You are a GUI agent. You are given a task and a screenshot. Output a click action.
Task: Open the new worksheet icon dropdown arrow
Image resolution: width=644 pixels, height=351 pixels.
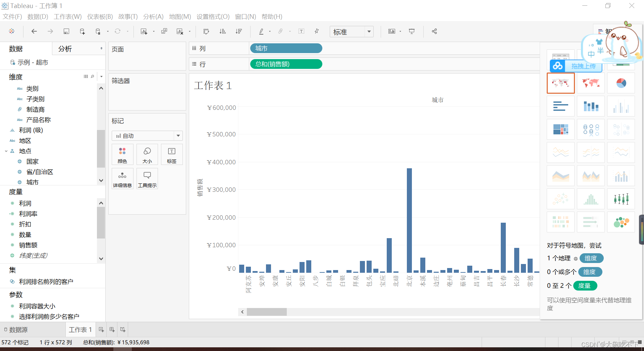click(154, 31)
